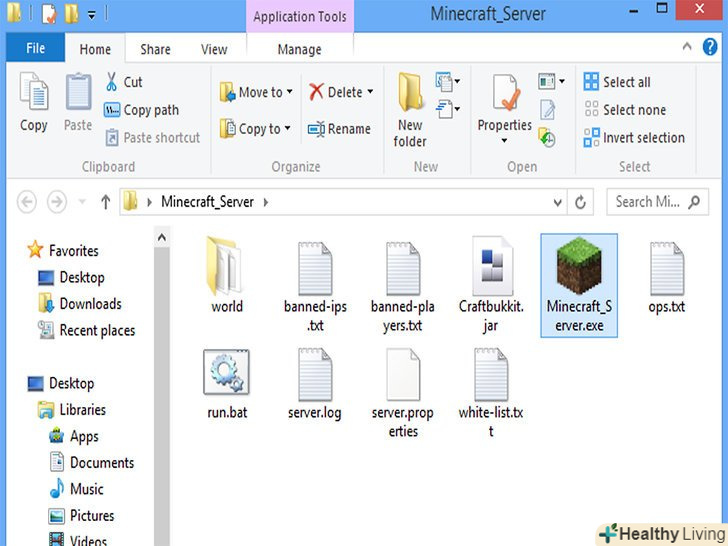Click Select all
This screenshot has height=546, width=728.
tap(617, 82)
